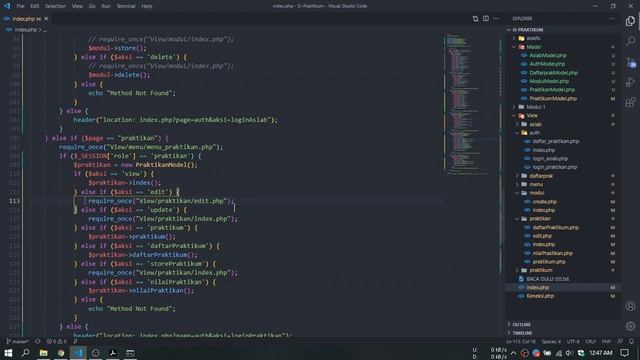Image resolution: width=640 pixels, height=360 pixels.
Task: Open the View menu
Action: click(77, 6)
